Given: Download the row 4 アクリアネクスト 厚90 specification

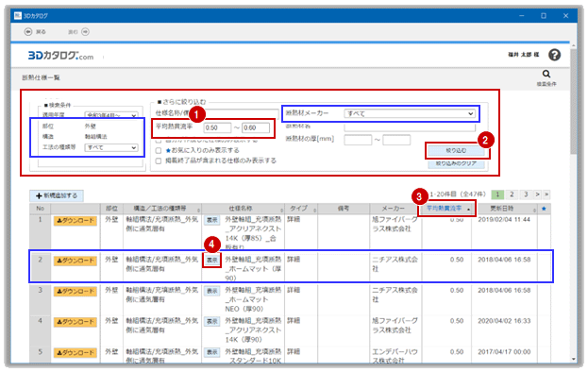Looking at the screenshot, I should (76, 322).
